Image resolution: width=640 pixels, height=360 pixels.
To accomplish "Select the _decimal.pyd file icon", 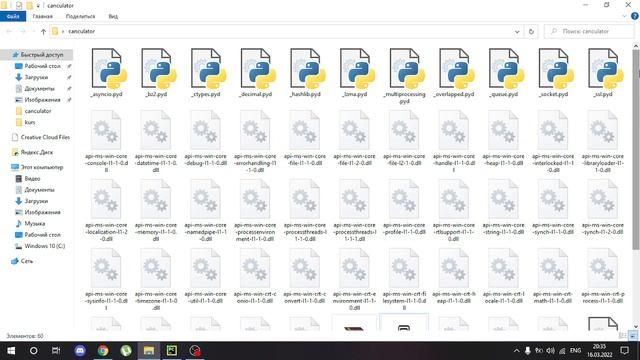I will pyautogui.click(x=258, y=69).
